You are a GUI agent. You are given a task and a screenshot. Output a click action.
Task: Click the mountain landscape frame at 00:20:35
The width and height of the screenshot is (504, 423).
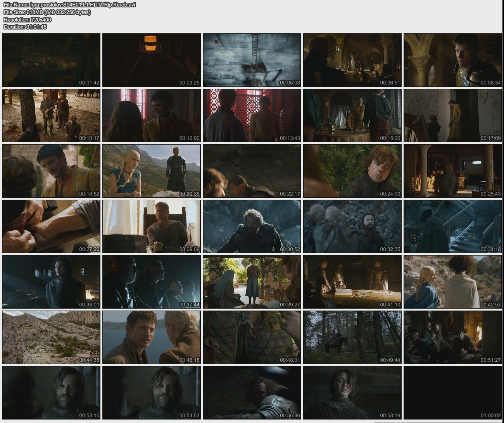point(151,171)
